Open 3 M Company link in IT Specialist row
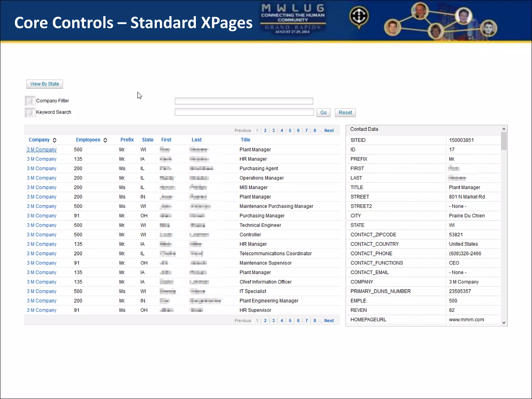 click(42, 291)
